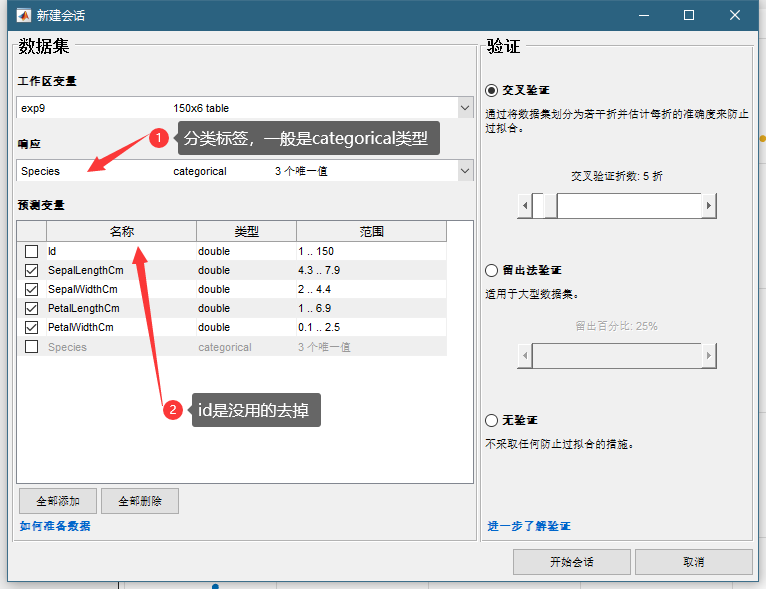Click the MATLAB icon in the title bar
Image resolution: width=766 pixels, height=589 pixels.
click(x=20, y=15)
